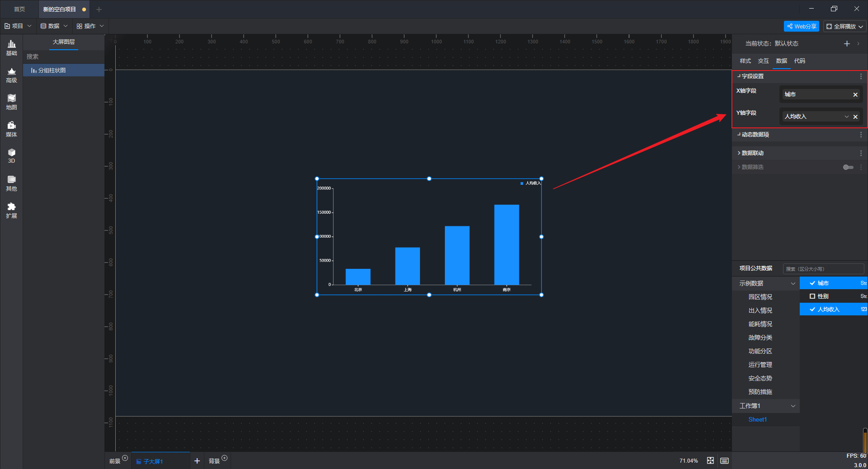Image resolution: width=868 pixels, height=469 pixels.
Task: Toggle the 数据筛选 switch
Action: [848, 167]
